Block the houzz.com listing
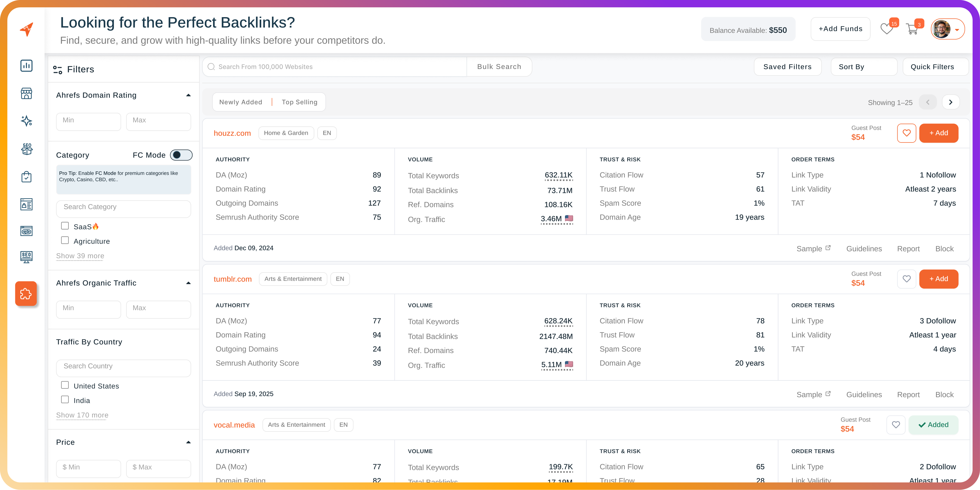 [944, 249]
